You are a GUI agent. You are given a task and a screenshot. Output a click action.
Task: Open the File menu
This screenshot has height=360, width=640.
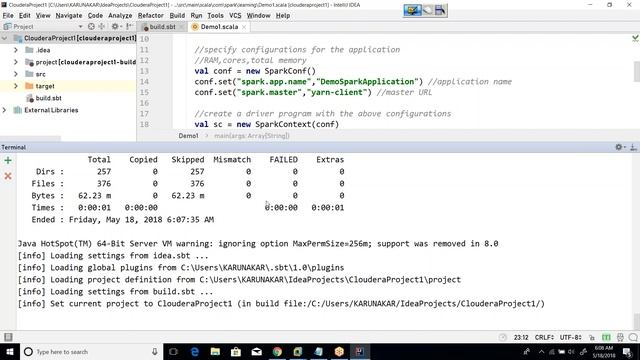coord(8,16)
